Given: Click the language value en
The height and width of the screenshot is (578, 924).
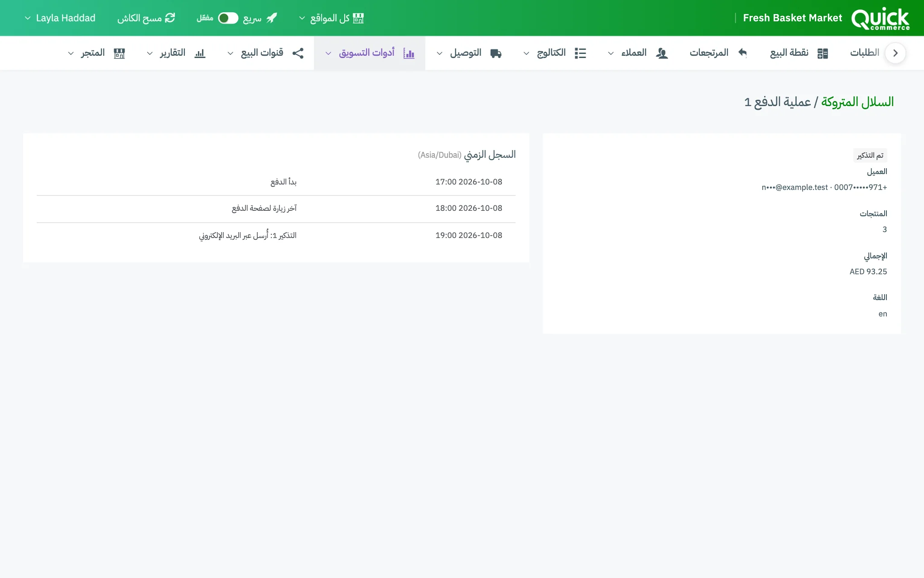Looking at the screenshot, I should coord(882,314).
